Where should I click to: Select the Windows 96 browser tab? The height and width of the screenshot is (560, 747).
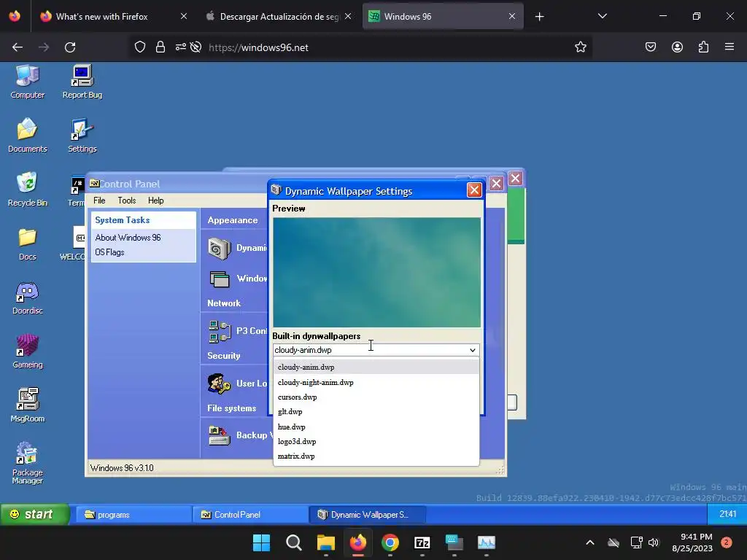point(443,16)
